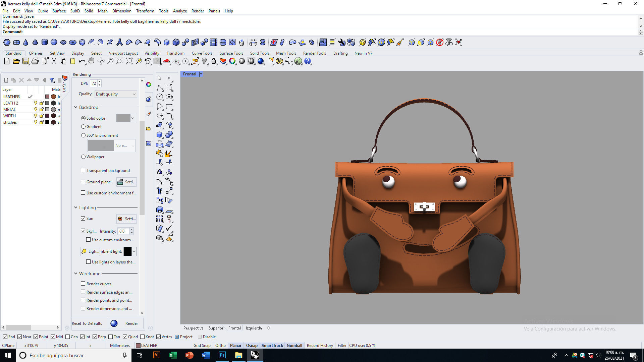644x362 pixels.
Task: Enable Transparent background checkbox
Action: click(x=83, y=170)
